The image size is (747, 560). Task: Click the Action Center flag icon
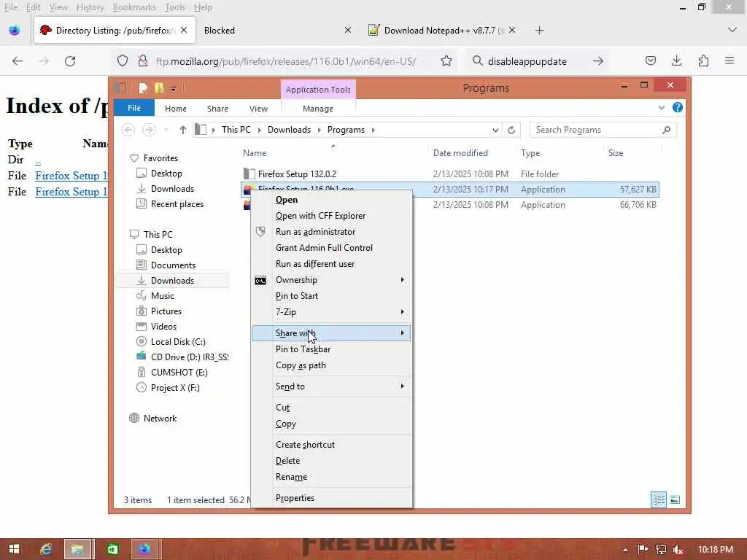(643, 550)
